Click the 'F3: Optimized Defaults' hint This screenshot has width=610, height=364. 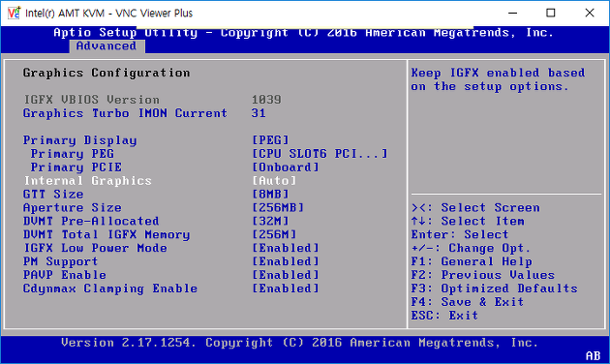[495, 288]
